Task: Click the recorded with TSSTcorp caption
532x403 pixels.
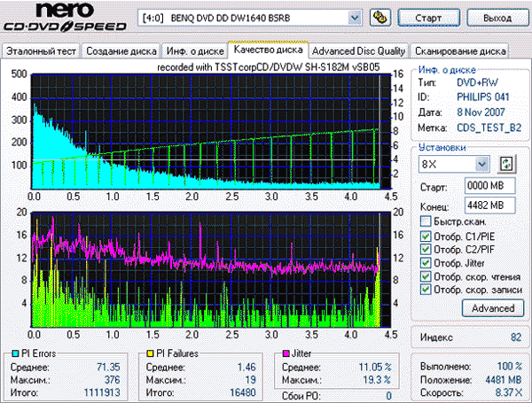Action: 269,67
